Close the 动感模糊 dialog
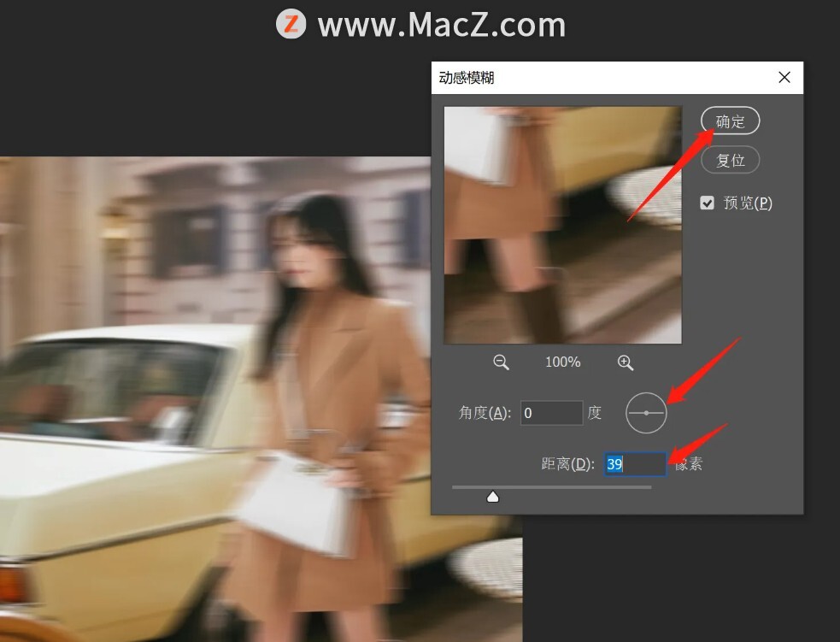Screen dimensions: 840x642 (784, 78)
